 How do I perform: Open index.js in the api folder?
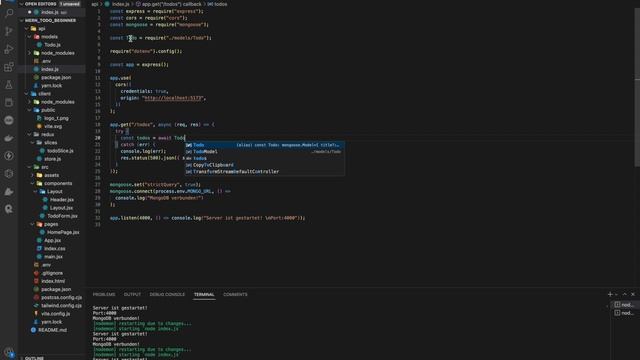[50, 69]
